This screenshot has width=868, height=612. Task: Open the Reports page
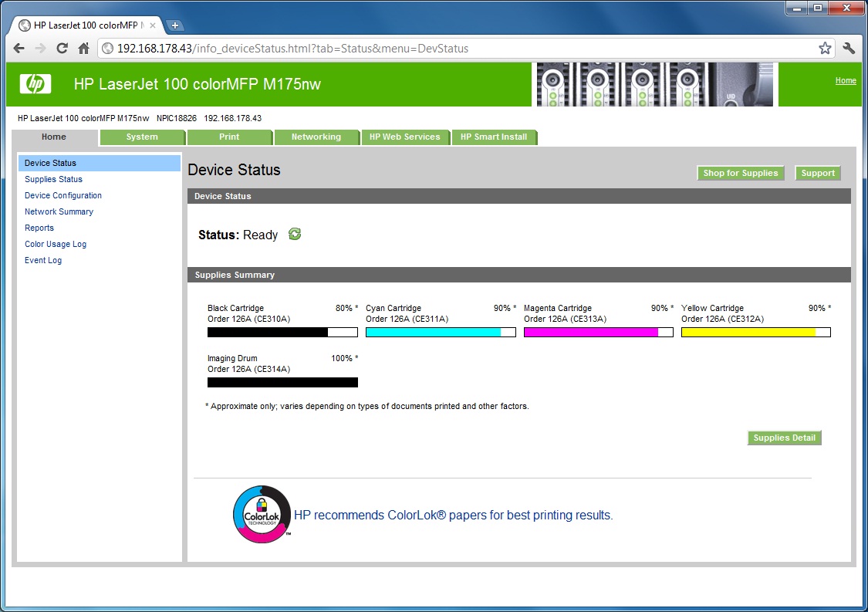click(39, 228)
